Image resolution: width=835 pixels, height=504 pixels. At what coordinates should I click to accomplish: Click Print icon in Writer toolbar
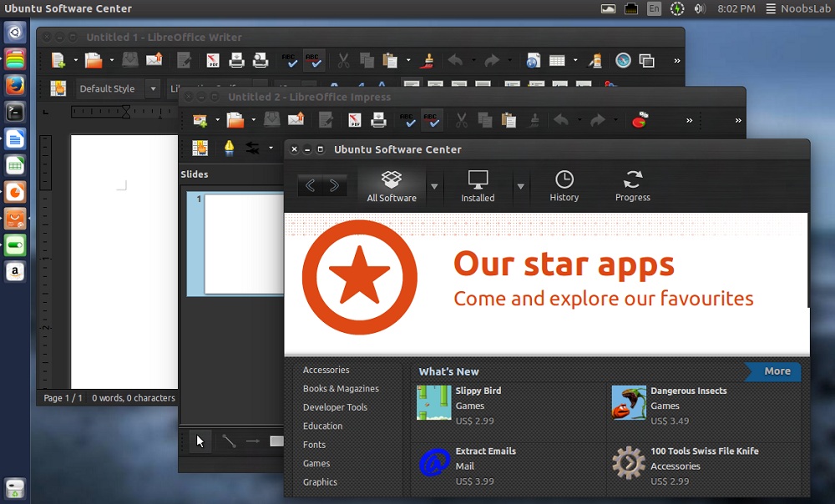coord(236,60)
